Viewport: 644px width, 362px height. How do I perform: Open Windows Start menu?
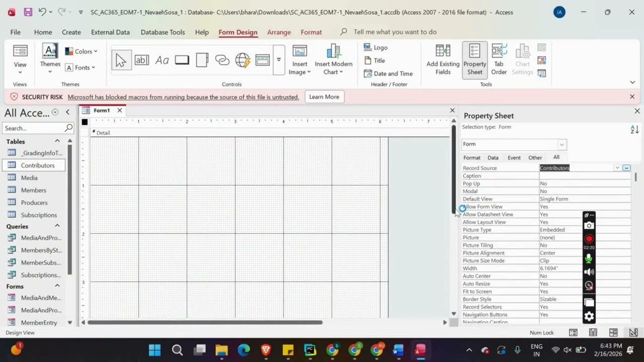[x=155, y=350]
